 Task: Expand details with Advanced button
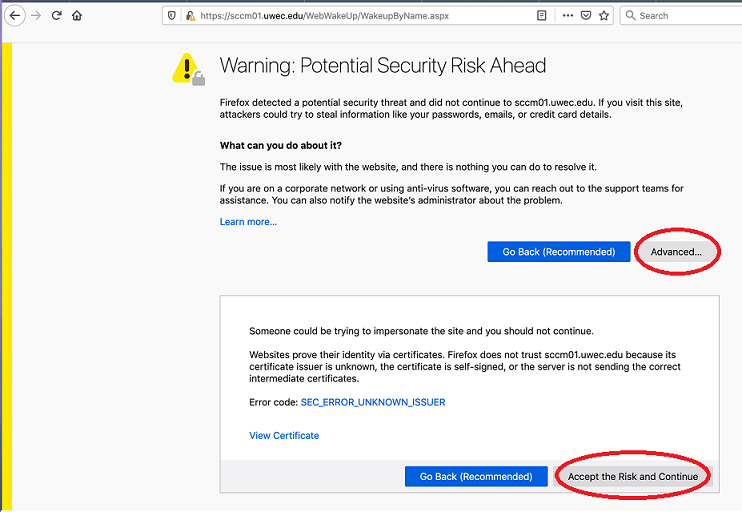[x=676, y=252]
